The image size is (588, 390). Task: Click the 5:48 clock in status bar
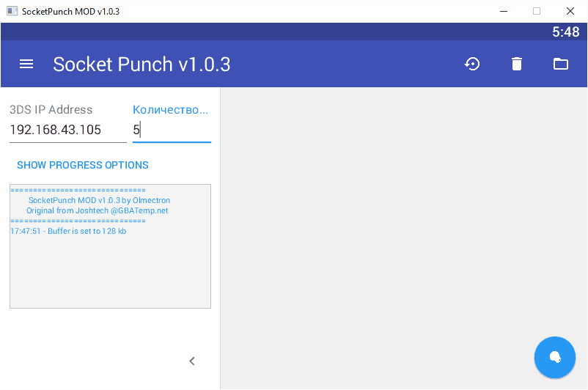(565, 32)
